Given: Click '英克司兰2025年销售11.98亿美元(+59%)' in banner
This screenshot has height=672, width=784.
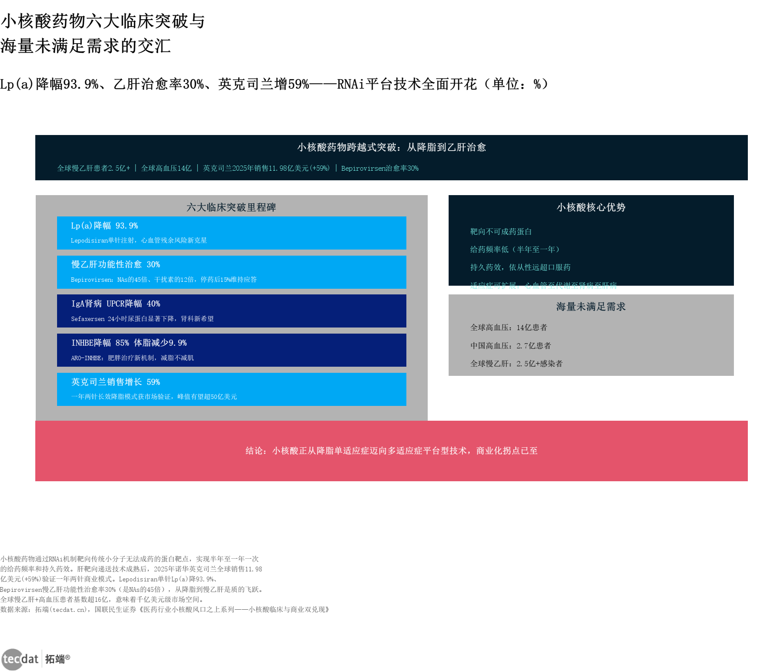Looking at the screenshot, I should [266, 168].
